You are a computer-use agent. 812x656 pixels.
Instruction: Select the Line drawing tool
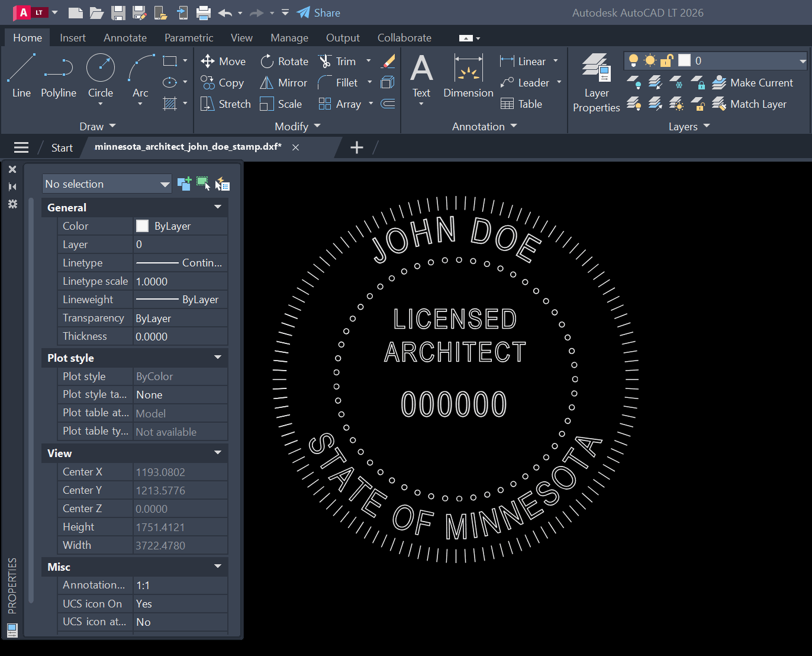click(x=21, y=76)
